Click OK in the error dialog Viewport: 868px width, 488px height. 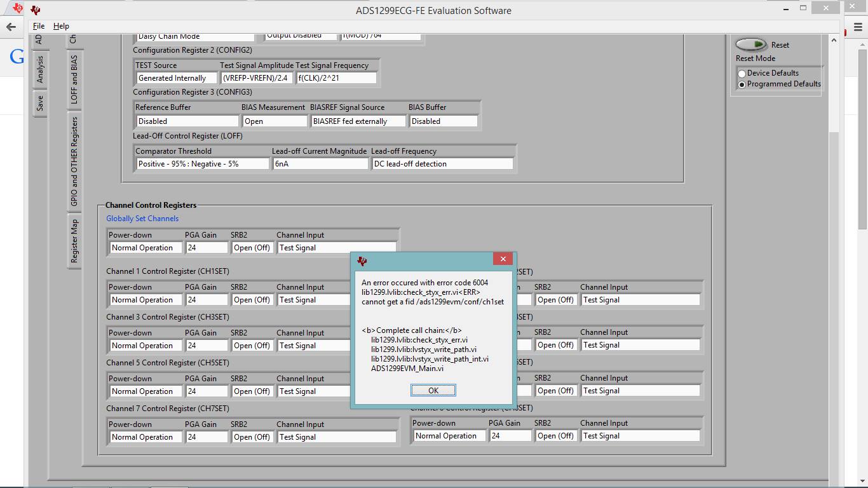pyautogui.click(x=433, y=390)
